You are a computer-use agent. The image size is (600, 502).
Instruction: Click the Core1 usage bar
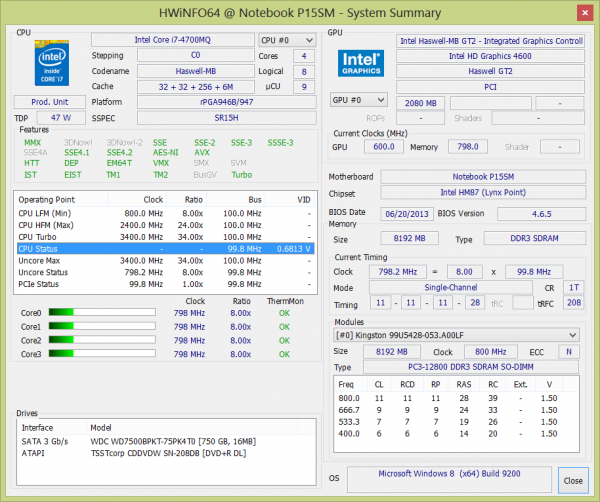102,326
